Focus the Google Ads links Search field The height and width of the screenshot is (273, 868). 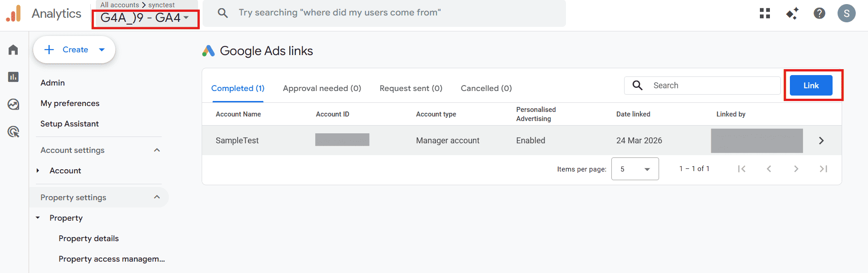tap(702, 86)
